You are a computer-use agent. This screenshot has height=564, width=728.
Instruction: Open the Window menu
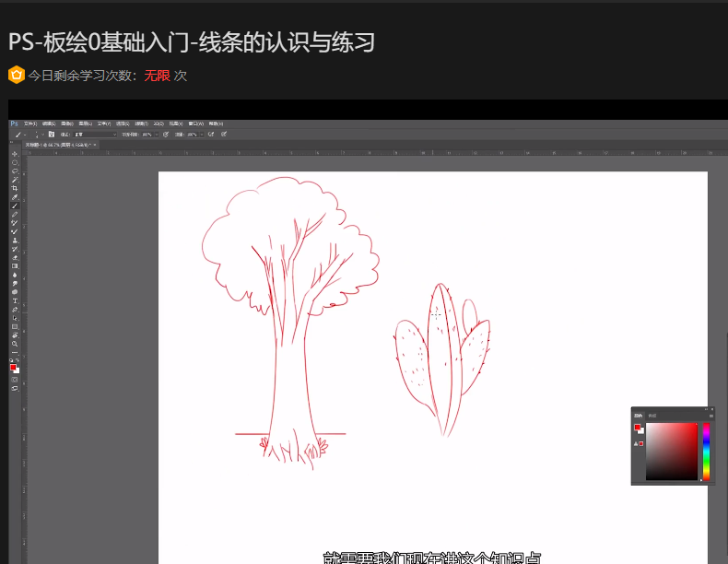click(x=196, y=123)
